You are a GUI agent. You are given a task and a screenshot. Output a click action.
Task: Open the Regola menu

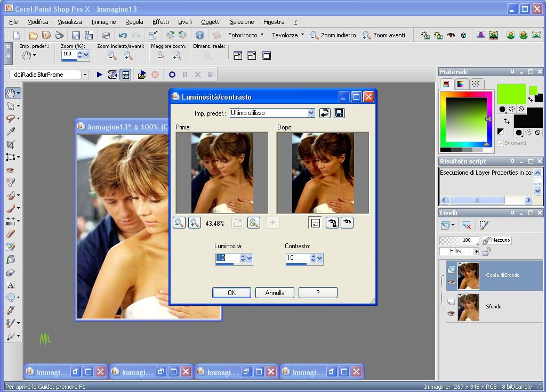[x=134, y=22]
